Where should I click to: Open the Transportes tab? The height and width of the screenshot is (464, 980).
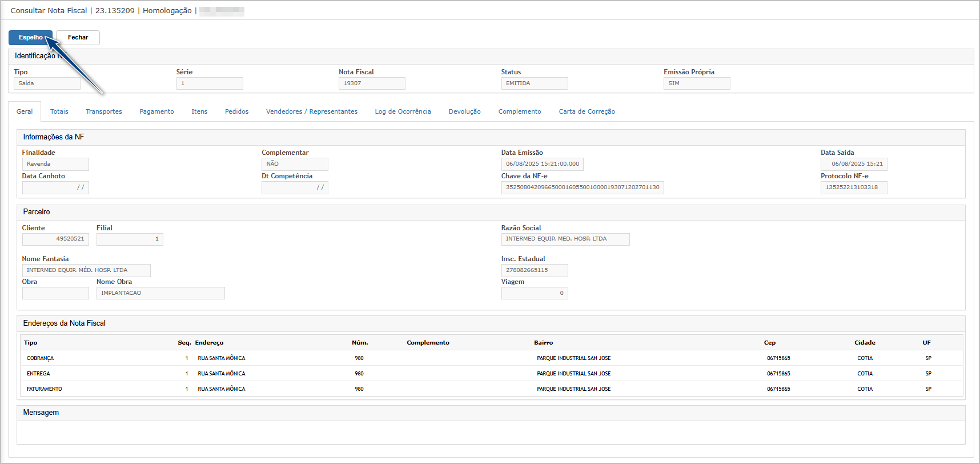click(103, 111)
